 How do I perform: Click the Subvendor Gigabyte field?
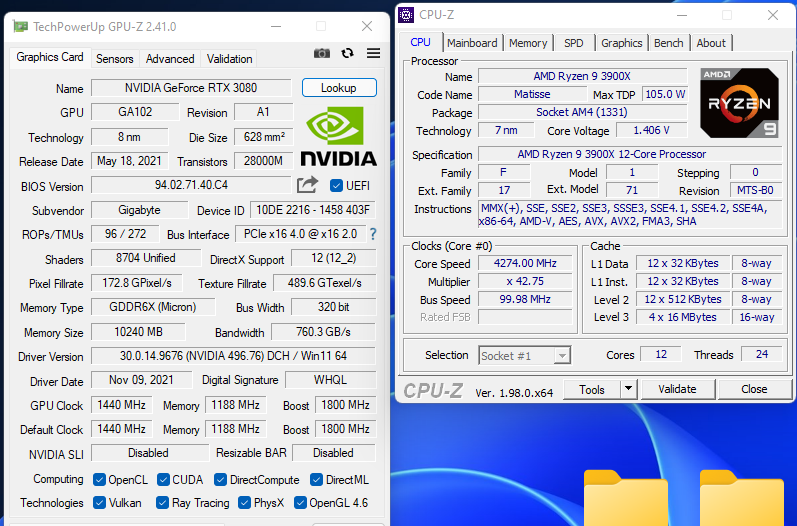(139, 210)
